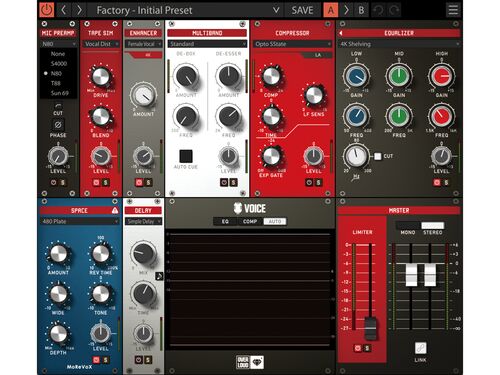The height and width of the screenshot is (375, 500).
Task: Select None in preamp model list
Action: (58, 54)
